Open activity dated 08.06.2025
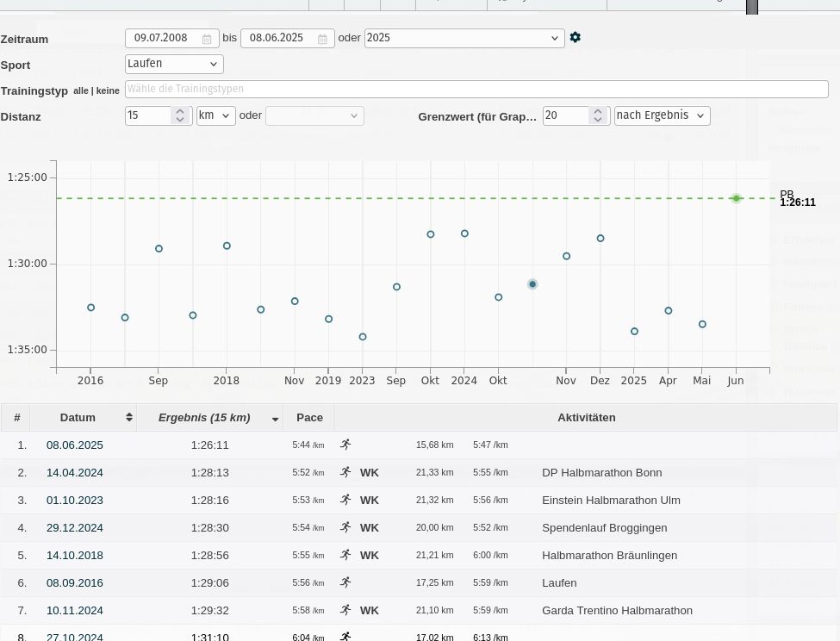The height and width of the screenshot is (641, 840). tap(74, 445)
